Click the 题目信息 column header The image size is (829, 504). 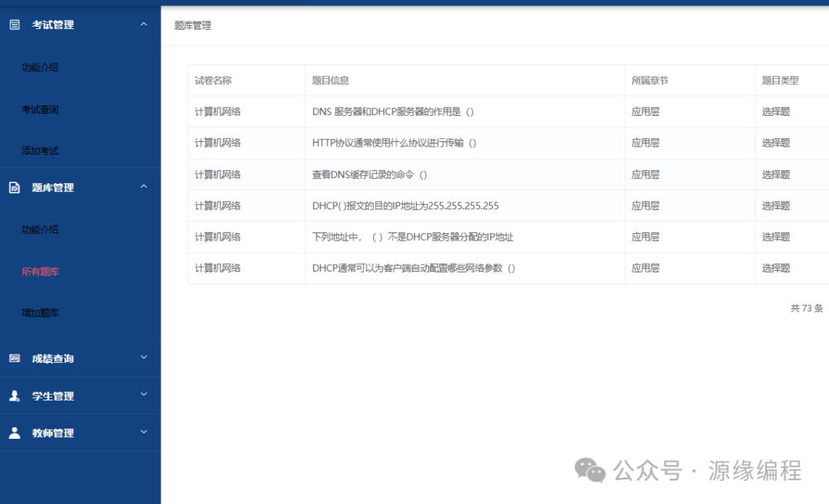[330, 81]
